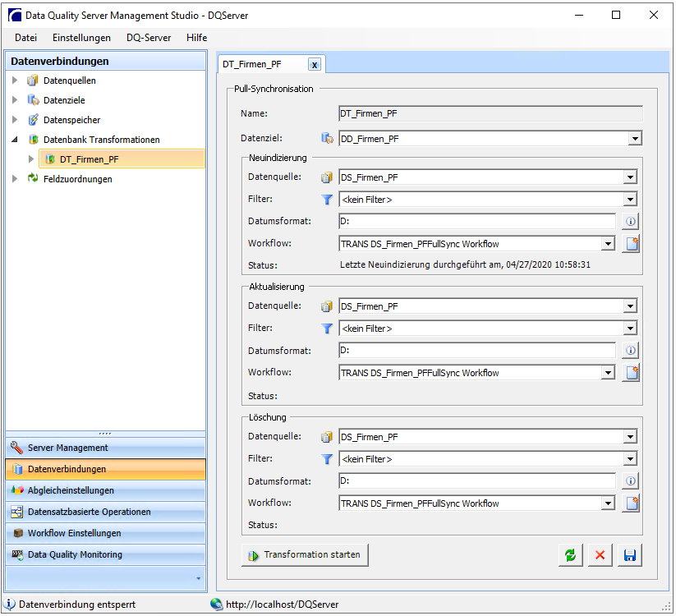Click the green refresh button
This screenshot has width=676, height=616.
(570, 554)
